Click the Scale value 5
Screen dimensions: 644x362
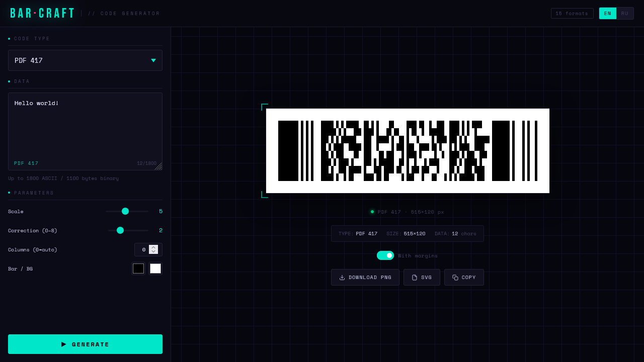[160, 211]
